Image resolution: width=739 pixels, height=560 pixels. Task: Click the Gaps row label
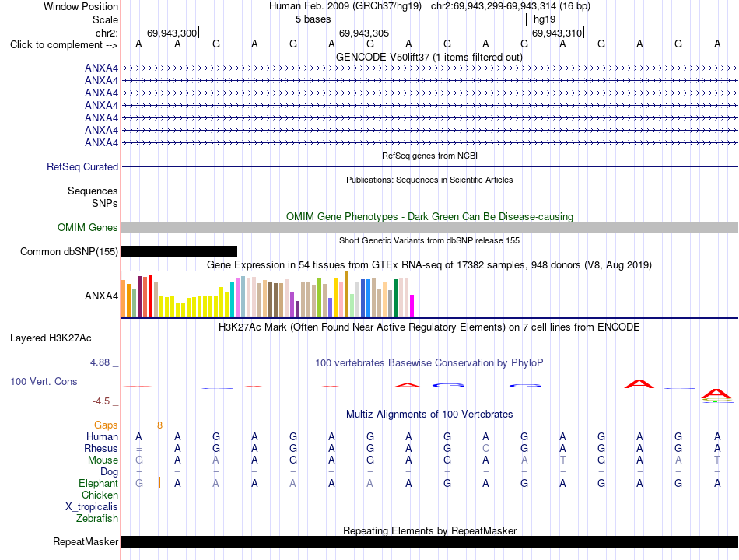106,425
